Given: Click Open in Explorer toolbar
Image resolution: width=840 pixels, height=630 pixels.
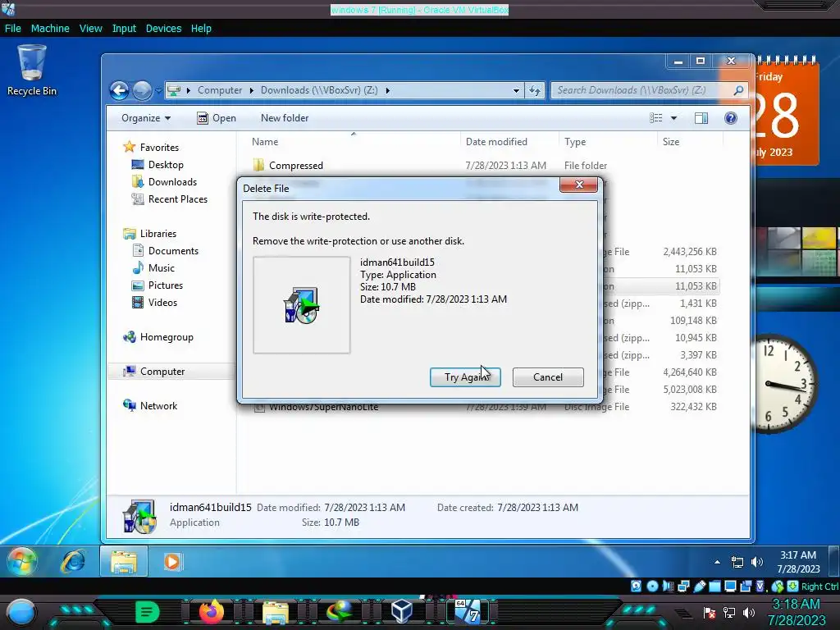Looking at the screenshot, I should (x=217, y=118).
